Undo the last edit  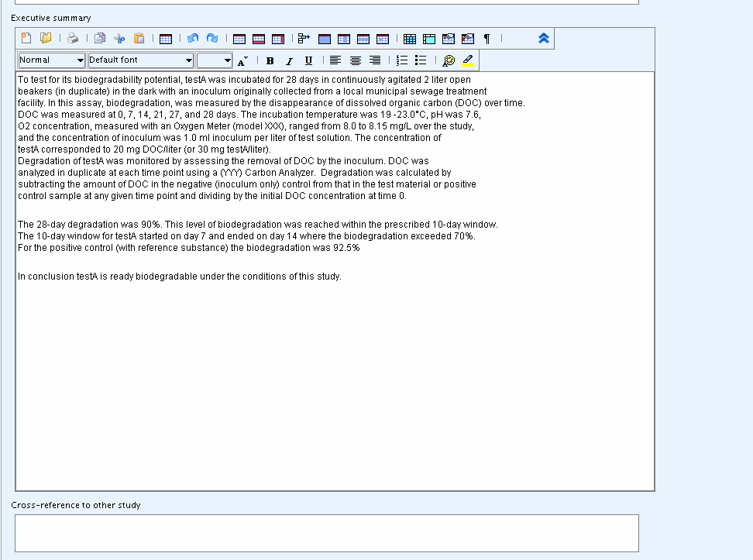pyautogui.click(x=193, y=39)
